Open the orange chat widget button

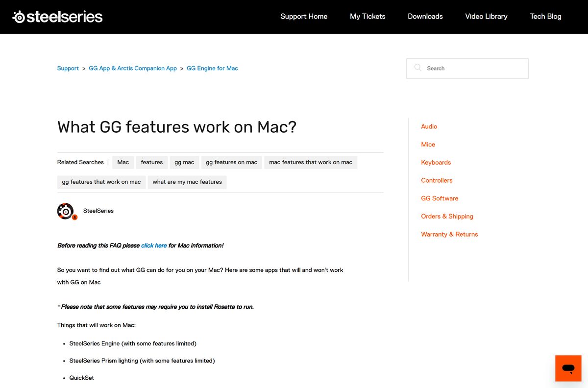click(568, 368)
